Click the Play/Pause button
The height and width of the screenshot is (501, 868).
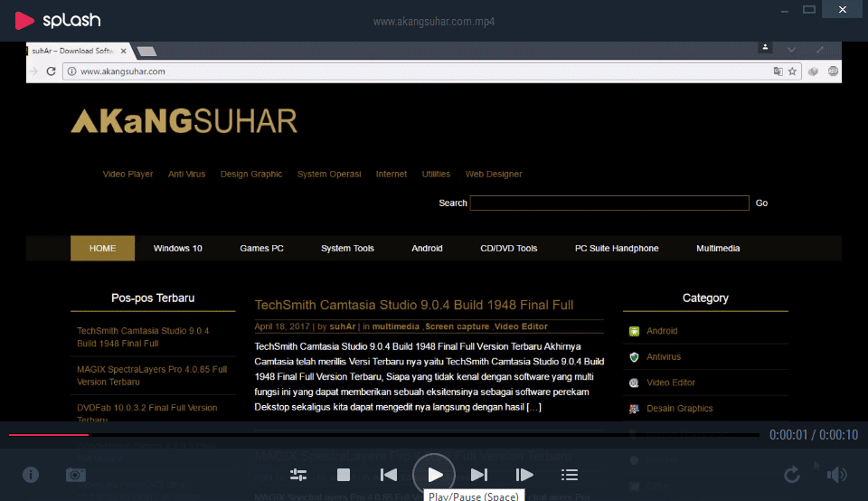[435, 475]
